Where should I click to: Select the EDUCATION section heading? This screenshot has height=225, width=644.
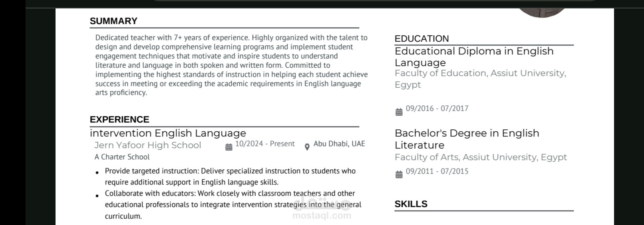[421, 39]
